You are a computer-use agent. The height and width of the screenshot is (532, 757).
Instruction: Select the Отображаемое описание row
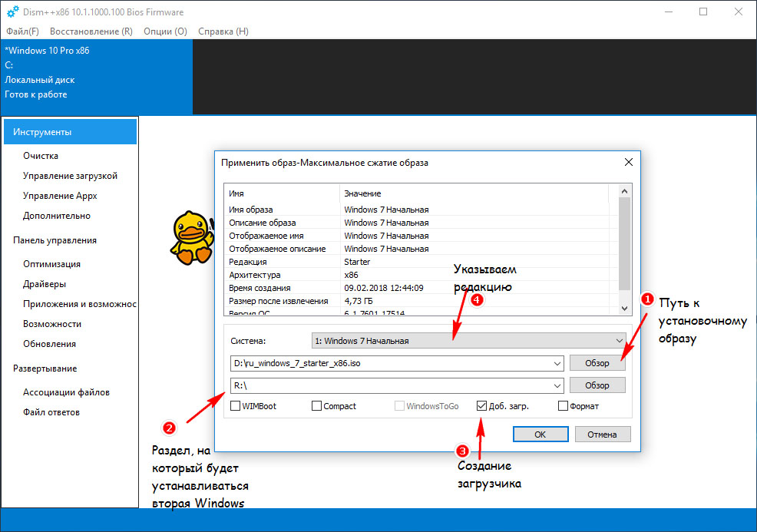(x=421, y=249)
